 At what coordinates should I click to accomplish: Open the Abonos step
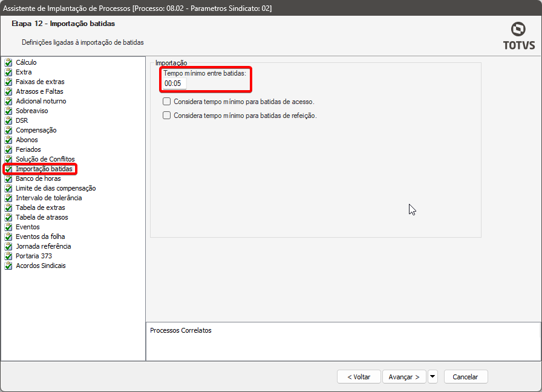pyautogui.click(x=27, y=140)
